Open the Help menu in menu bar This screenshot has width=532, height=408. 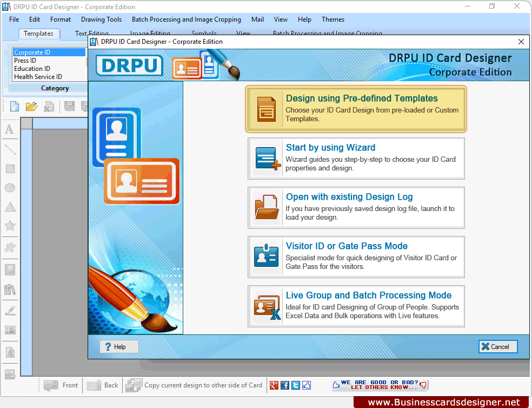(x=304, y=19)
